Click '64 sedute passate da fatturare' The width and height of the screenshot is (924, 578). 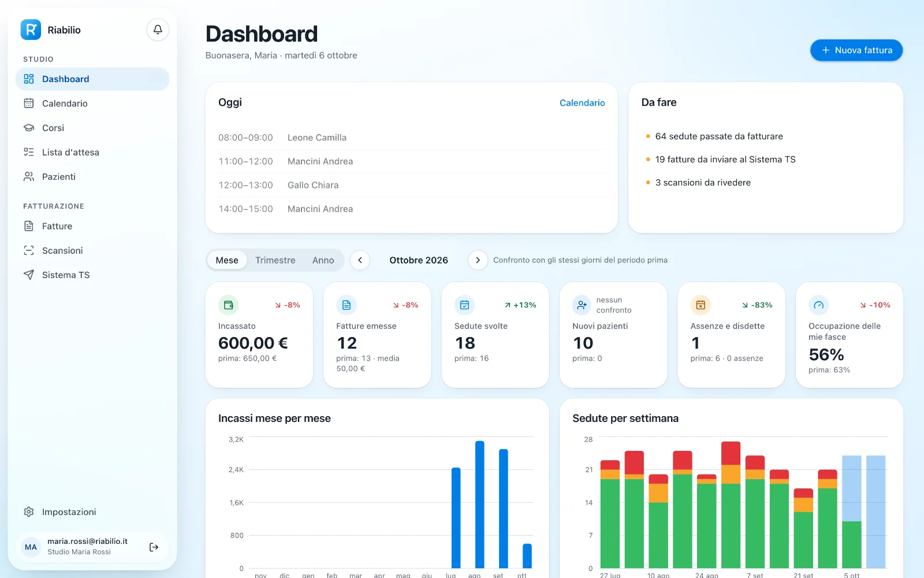(719, 136)
